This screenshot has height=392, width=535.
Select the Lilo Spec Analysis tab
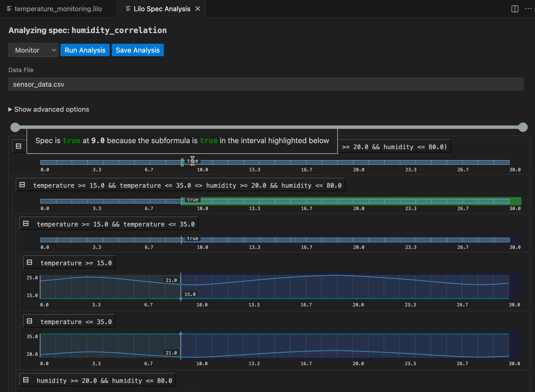click(x=162, y=9)
